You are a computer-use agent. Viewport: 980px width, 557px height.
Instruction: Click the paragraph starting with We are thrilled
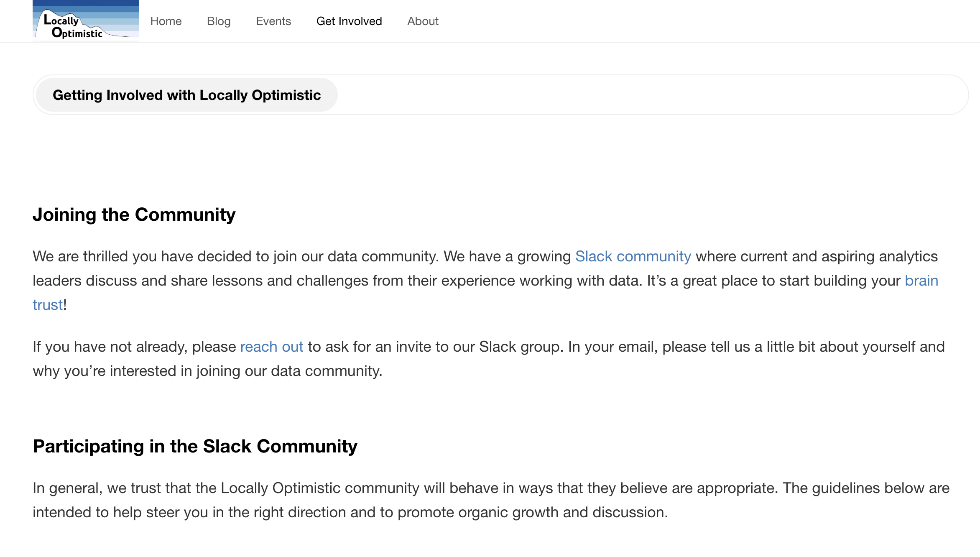point(460,280)
